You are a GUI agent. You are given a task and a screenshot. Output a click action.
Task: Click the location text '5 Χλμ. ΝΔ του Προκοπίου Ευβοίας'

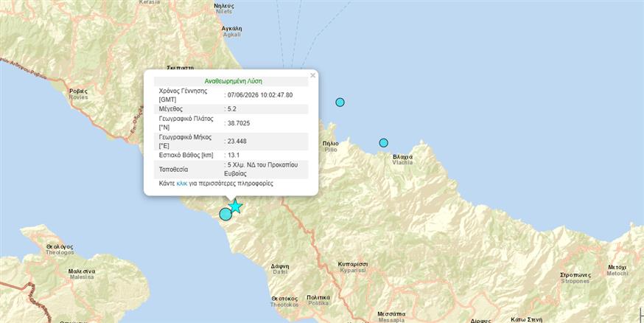tap(262, 169)
